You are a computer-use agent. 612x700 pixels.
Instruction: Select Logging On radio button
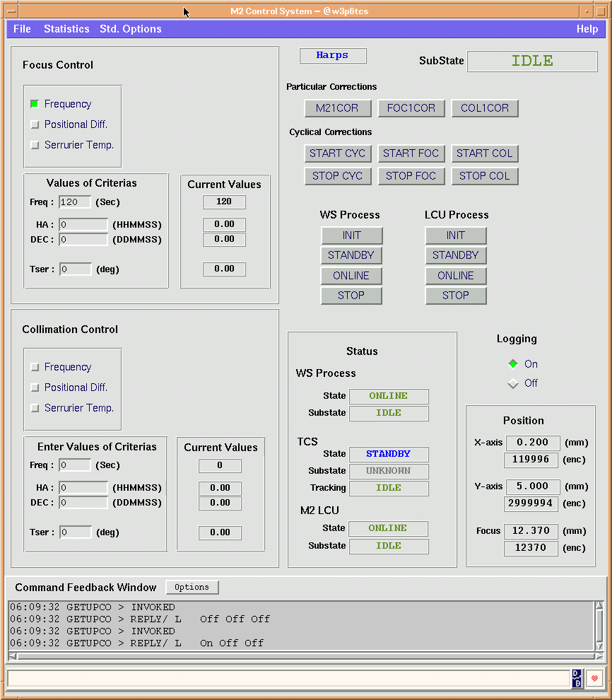point(513,364)
